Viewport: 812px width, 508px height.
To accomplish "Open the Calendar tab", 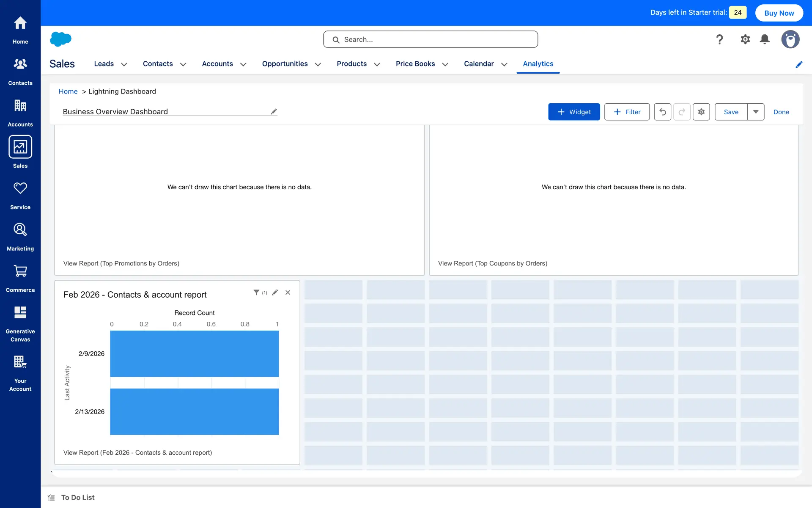I will pyautogui.click(x=479, y=63).
